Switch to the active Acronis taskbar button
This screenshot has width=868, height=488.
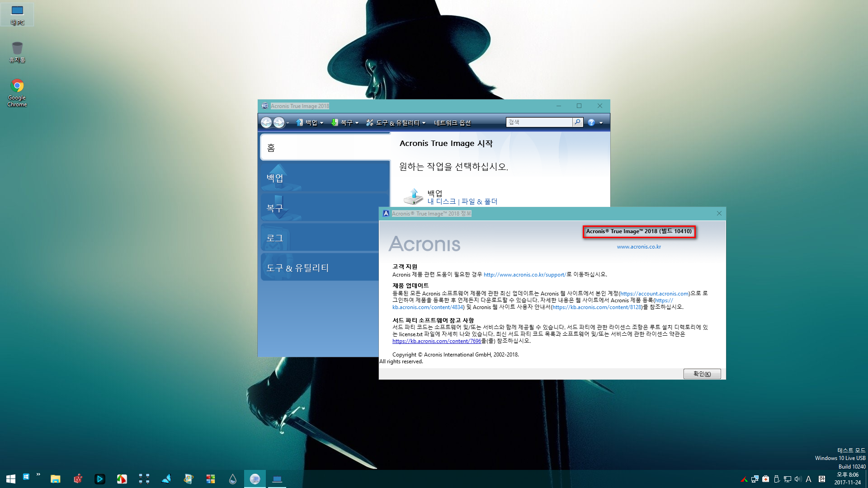click(255, 479)
